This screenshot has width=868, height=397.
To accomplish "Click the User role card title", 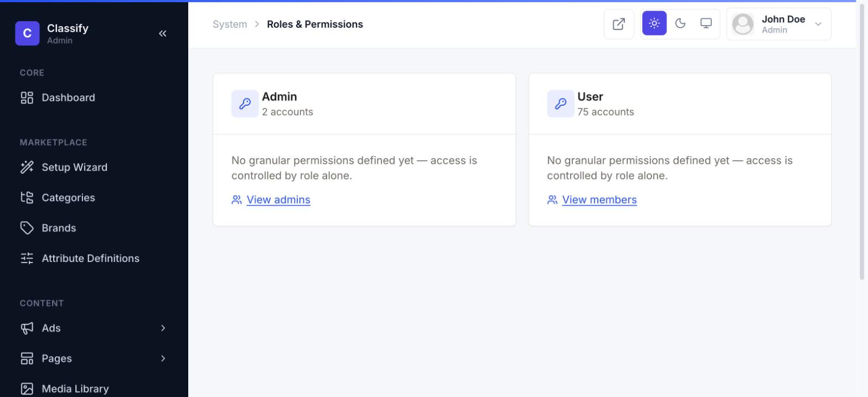I will click(590, 97).
